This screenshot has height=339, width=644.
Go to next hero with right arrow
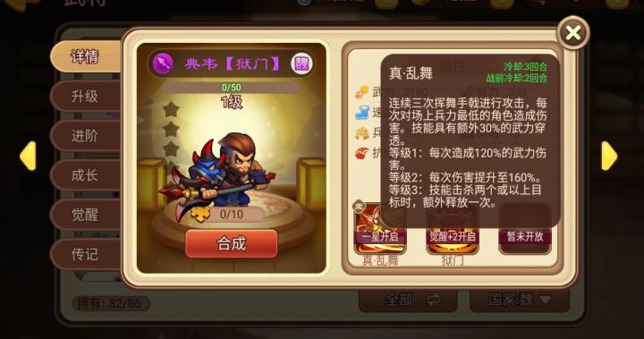[x=609, y=156]
